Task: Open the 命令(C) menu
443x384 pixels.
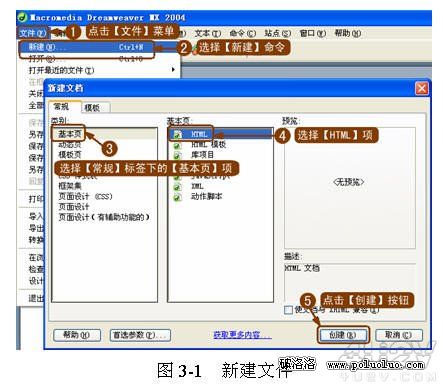Action: coord(242,33)
